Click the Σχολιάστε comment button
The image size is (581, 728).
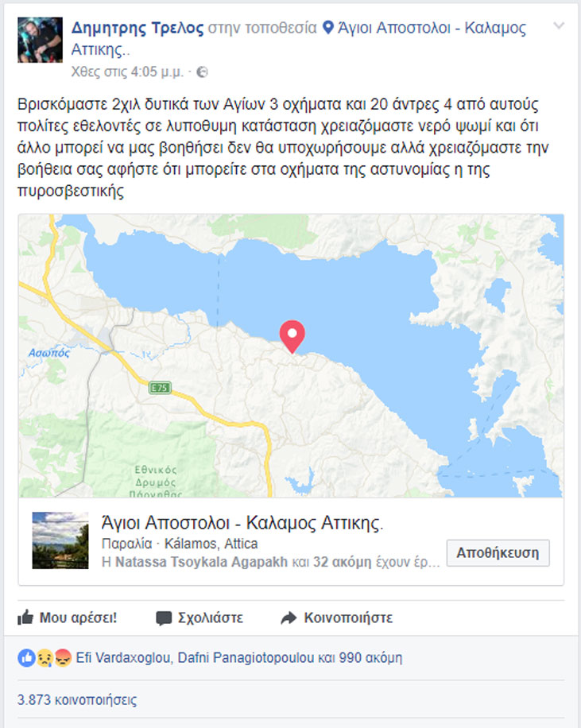click(199, 618)
